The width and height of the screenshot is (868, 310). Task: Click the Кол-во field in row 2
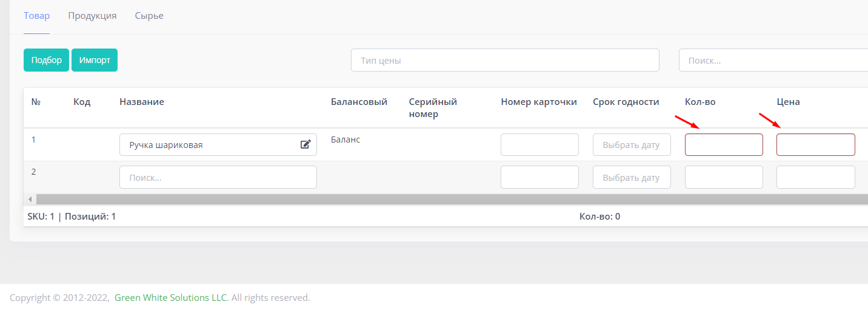(x=724, y=177)
